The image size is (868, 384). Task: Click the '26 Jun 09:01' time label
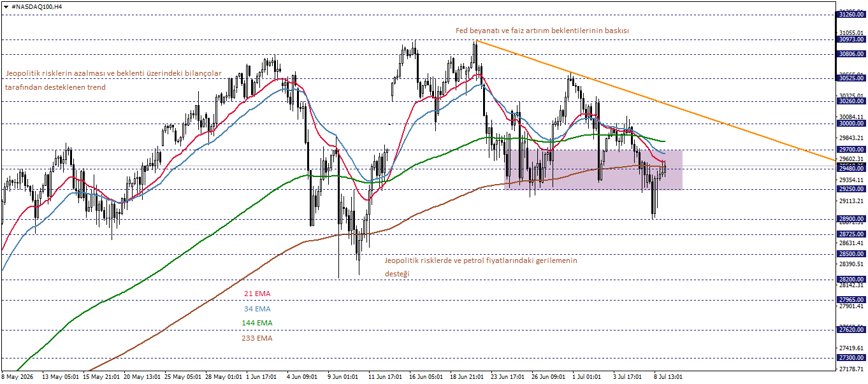(x=549, y=376)
